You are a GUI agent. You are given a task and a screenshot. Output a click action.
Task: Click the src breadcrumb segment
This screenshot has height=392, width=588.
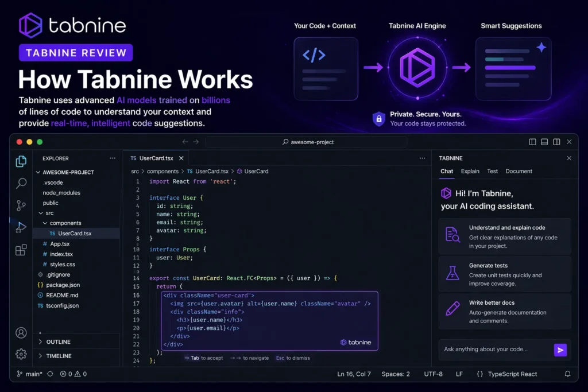click(135, 171)
